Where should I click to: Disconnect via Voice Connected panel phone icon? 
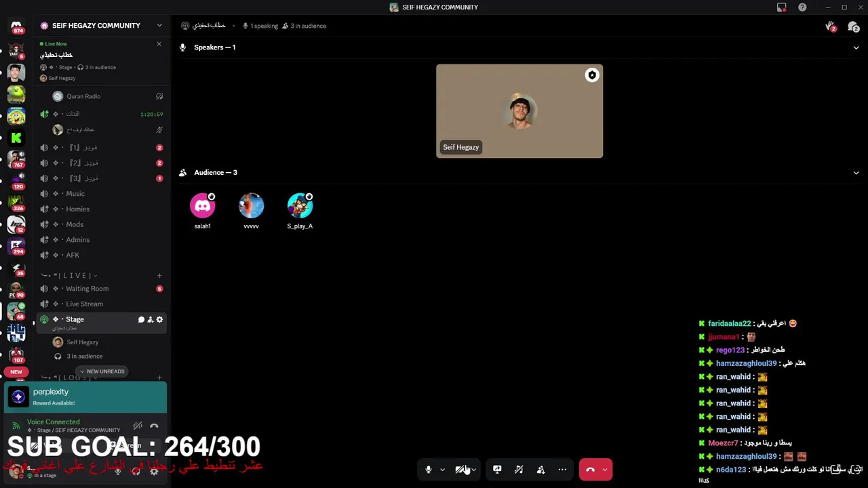(154, 426)
